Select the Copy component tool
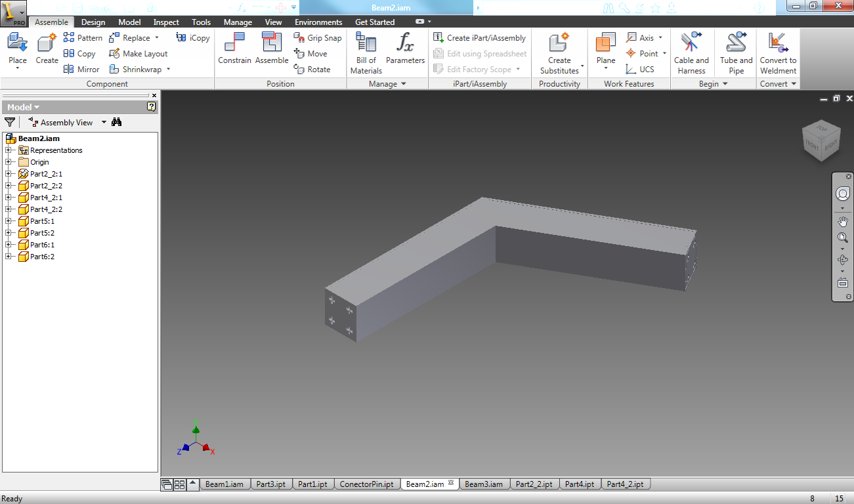 pyautogui.click(x=79, y=54)
